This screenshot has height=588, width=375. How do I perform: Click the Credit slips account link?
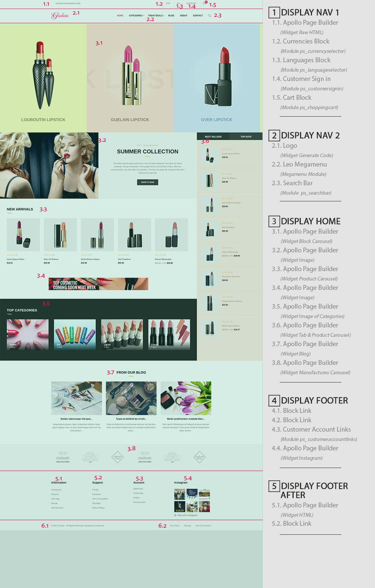(x=138, y=493)
